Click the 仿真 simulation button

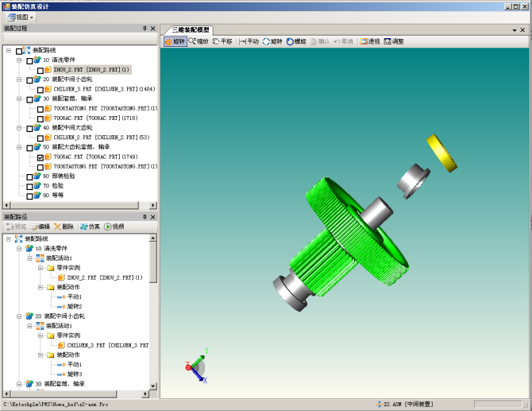[x=90, y=227]
